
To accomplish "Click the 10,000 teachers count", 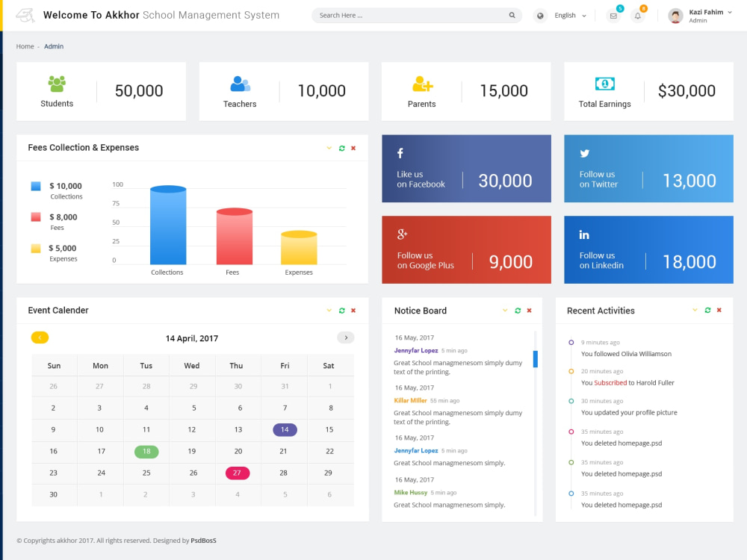I will click(321, 91).
